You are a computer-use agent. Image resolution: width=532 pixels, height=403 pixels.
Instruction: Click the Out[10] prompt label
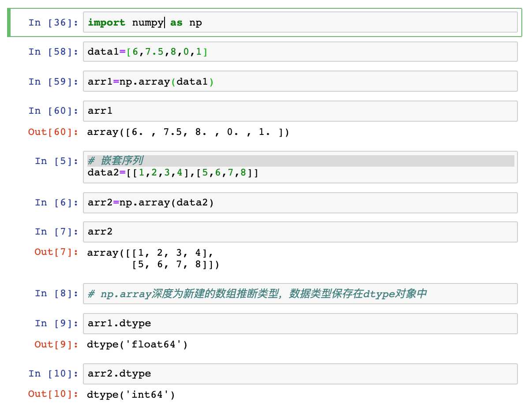point(53,394)
